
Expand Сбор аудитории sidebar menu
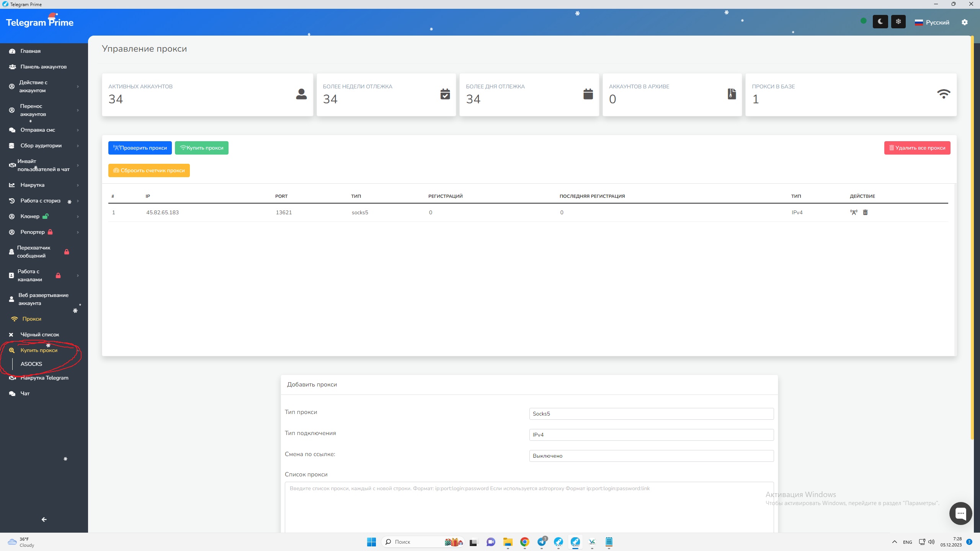tap(41, 145)
